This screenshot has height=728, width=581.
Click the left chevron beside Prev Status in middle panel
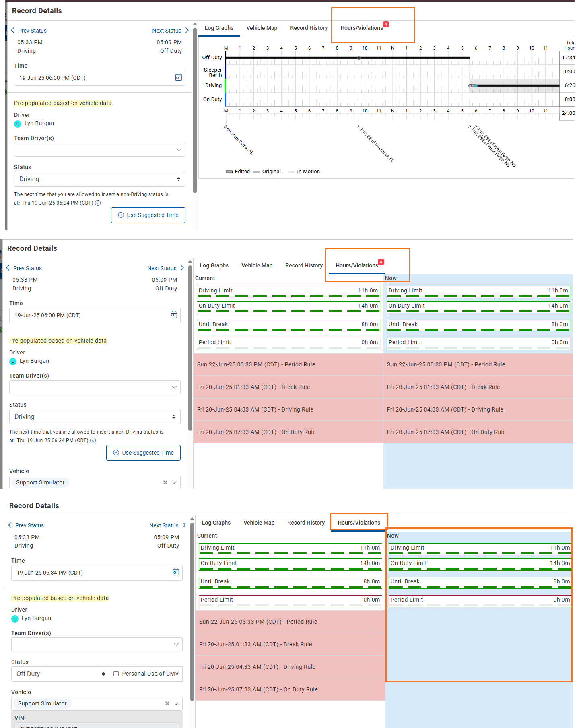pos(8,268)
